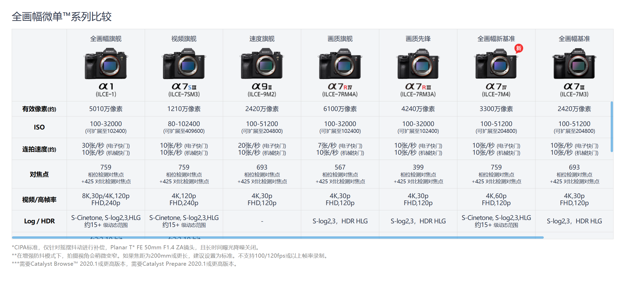
Task: Click the 连拍速度(约) row header
Action: tap(39, 149)
